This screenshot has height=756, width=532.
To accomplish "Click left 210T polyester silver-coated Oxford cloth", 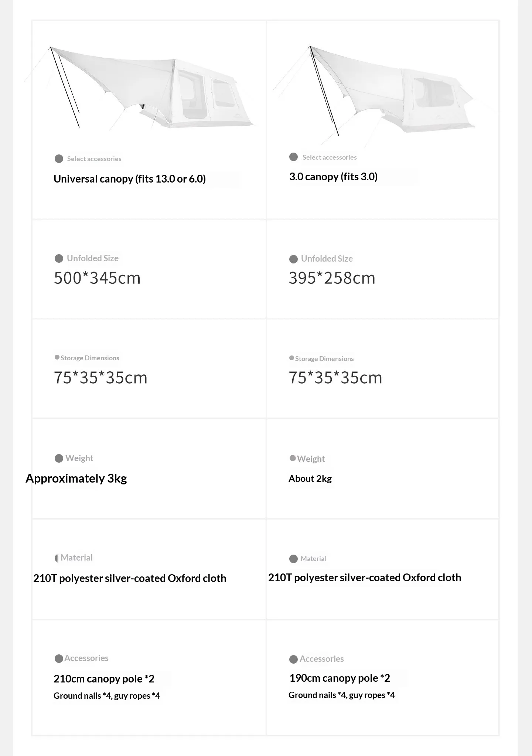I will point(130,578).
